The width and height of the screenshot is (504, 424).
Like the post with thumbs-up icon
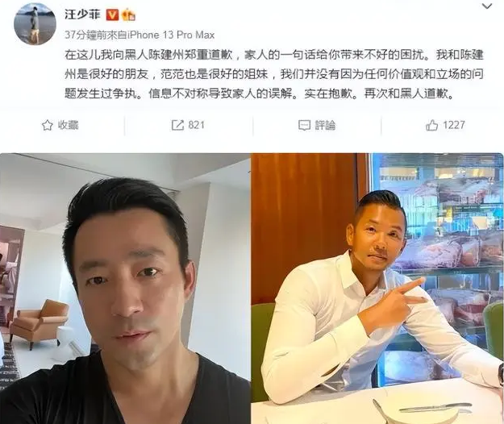(431, 125)
